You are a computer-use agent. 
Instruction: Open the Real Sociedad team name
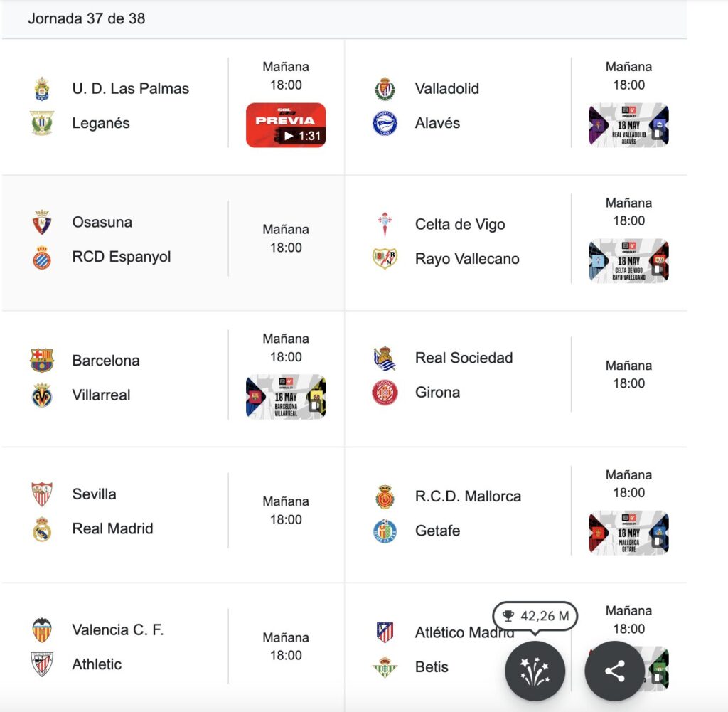pos(464,358)
